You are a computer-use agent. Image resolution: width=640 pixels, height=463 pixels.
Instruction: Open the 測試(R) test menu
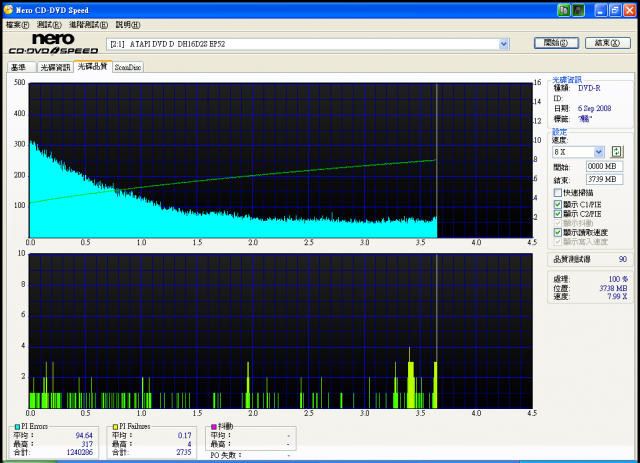[x=49, y=25]
